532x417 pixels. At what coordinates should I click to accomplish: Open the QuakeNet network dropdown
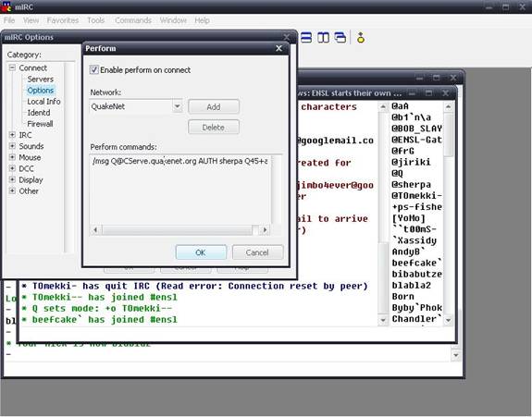pos(177,106)
